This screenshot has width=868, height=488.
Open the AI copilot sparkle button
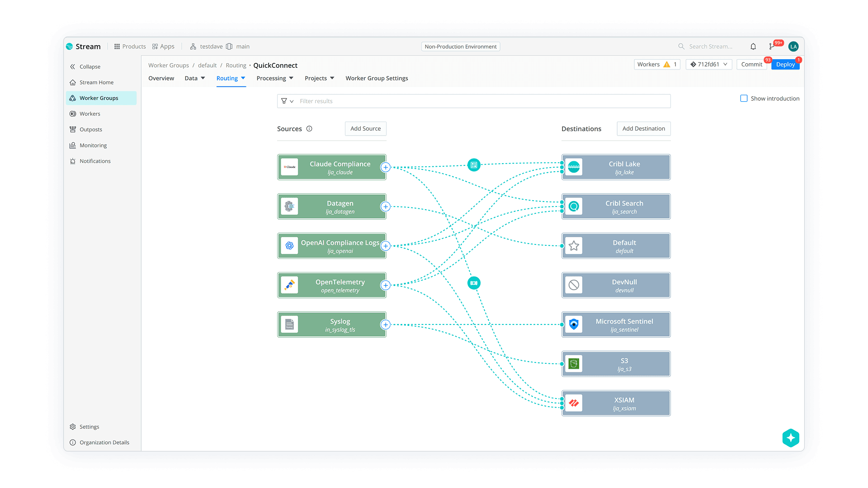pos(791,438)
